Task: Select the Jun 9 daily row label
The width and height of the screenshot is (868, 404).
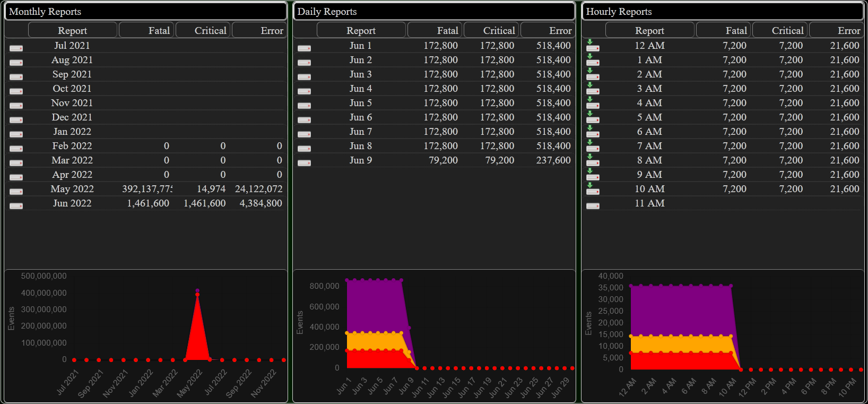Action: 361,160
